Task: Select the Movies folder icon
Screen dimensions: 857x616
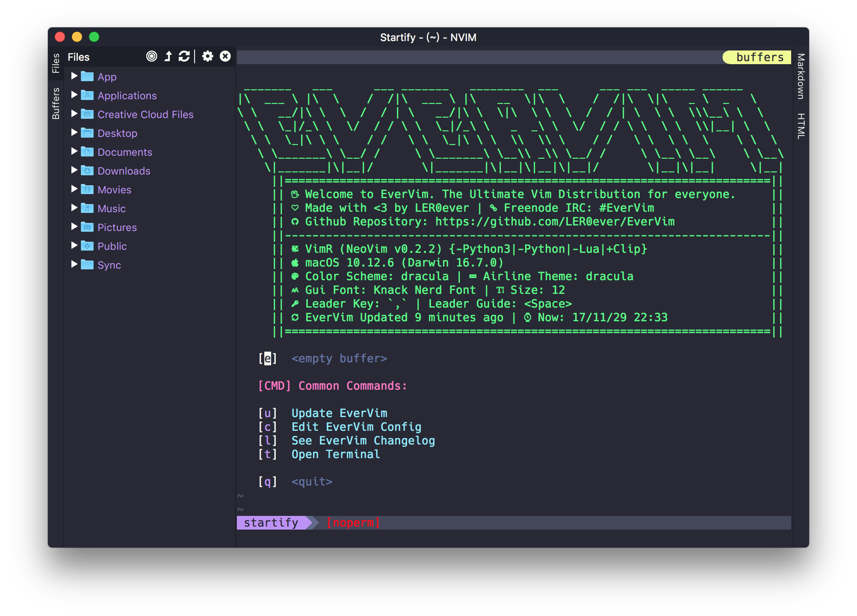Action: coord(87,190)
